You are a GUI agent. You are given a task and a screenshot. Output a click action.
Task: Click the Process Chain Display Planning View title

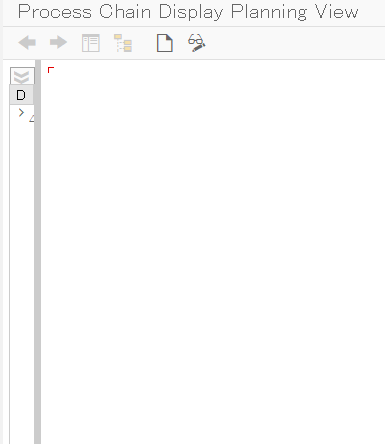[x=188, y=12]
